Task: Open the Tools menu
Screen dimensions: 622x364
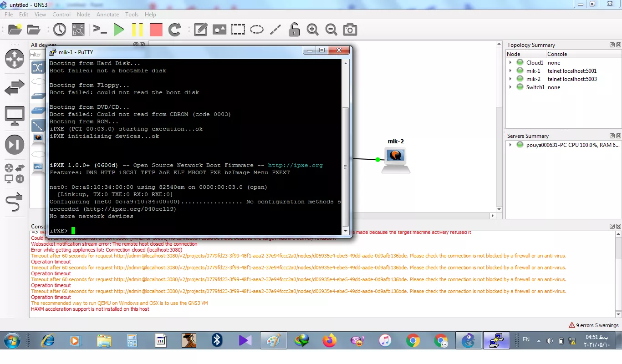Action: [x=132, y=15]
